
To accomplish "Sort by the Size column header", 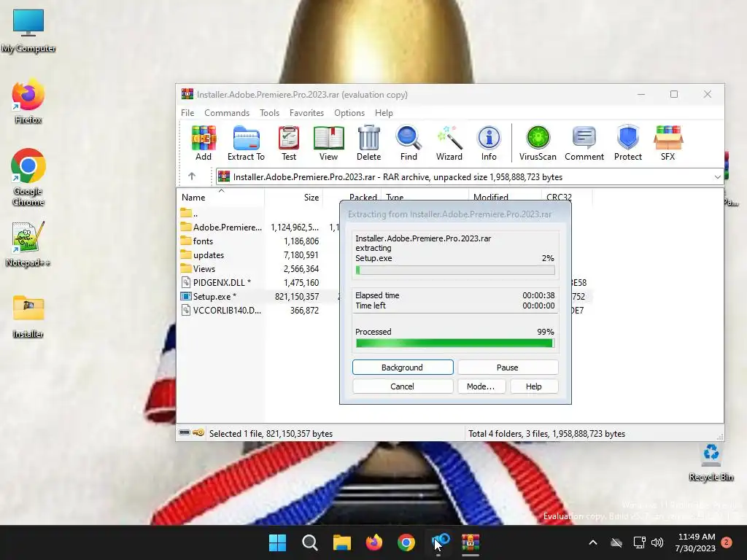I will 294,197.
